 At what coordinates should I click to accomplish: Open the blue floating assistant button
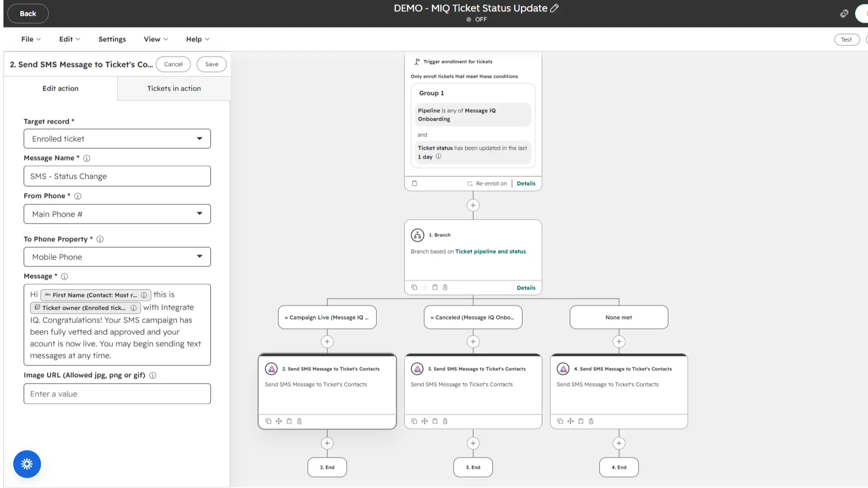coord(27,464)
